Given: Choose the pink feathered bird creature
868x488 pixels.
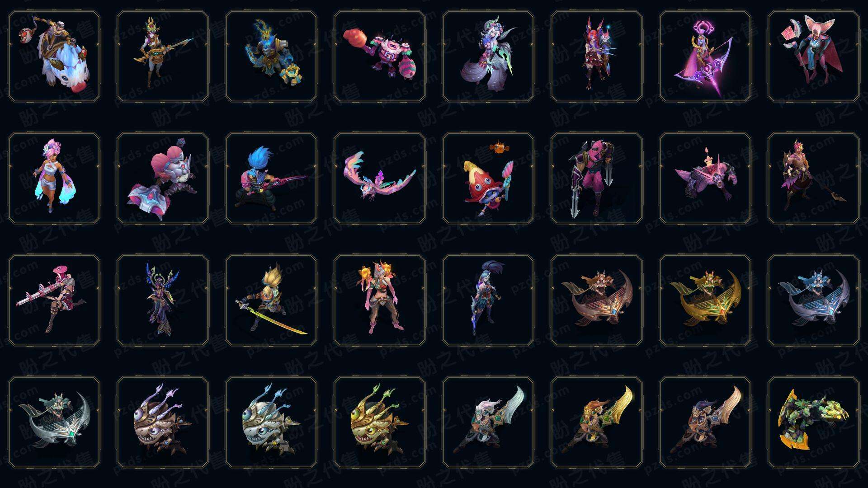Looking at the screenshot, I should 380,178.
